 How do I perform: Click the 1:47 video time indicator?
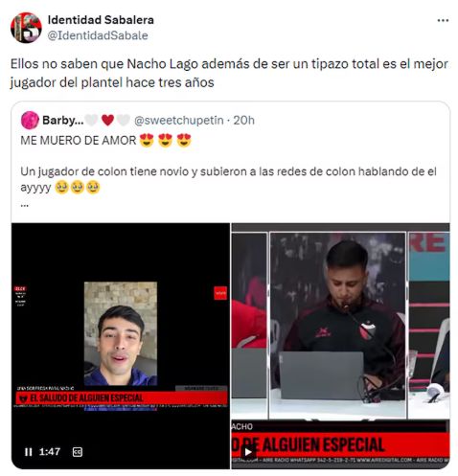click(x=50, y=452)
